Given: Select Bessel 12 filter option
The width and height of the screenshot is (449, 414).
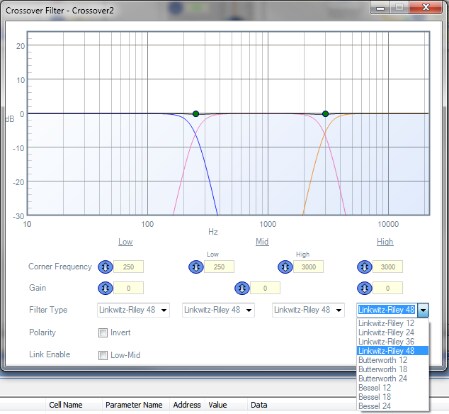Looking at the screenshot, I should click(374, 388).
